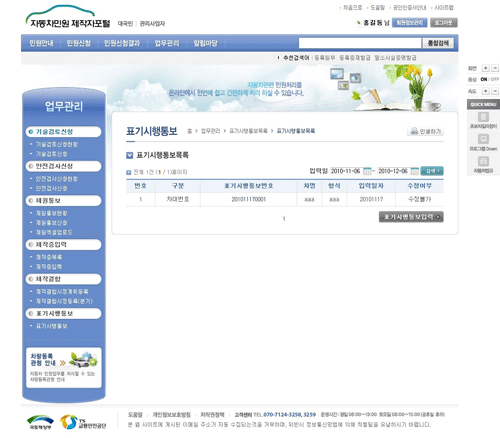The width and height of the screenshot is (500, 438).
Task: Open the 업무관리 top menu
Action: pos(167,43)
